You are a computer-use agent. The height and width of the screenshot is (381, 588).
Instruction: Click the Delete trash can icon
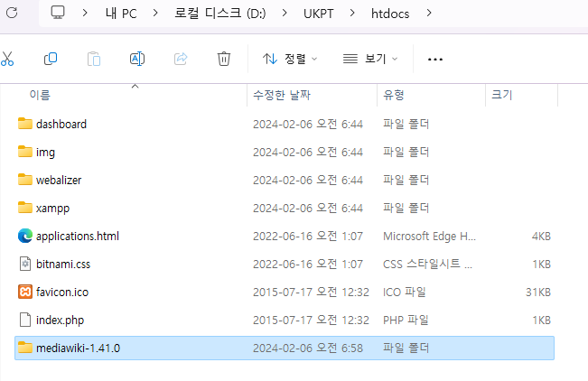224,59
